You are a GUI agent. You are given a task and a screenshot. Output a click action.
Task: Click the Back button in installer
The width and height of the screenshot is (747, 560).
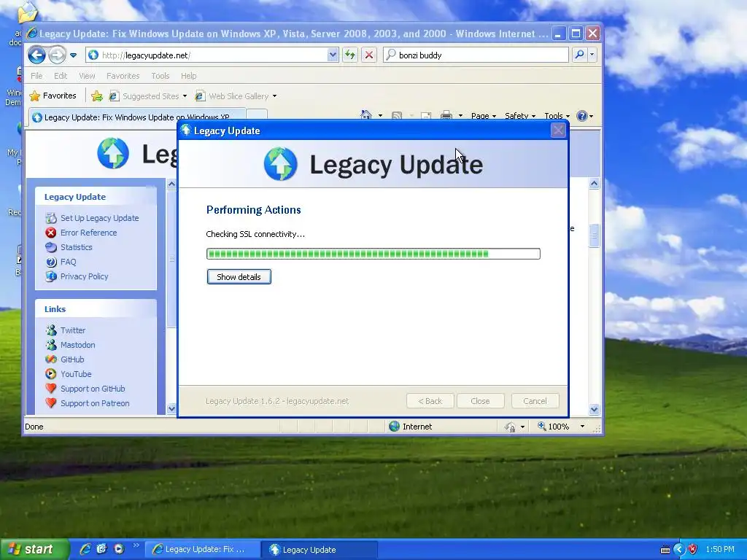click(x=430, y=401)
